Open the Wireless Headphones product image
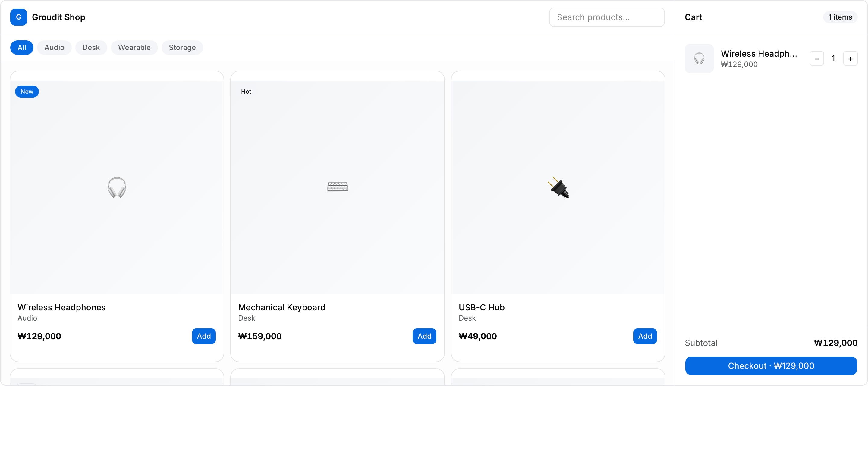Image resolution: width=868 pixels, height=458 pixels. click(x=117, y=187)
